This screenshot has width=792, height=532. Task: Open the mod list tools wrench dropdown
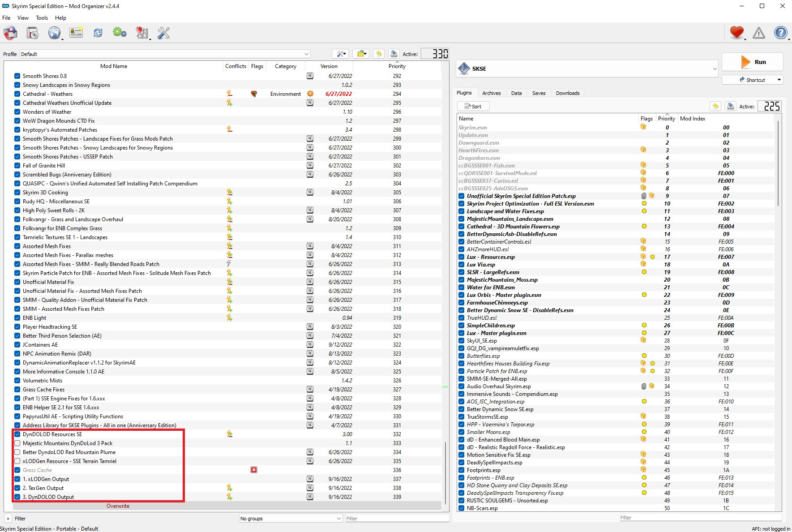point(341,54)
